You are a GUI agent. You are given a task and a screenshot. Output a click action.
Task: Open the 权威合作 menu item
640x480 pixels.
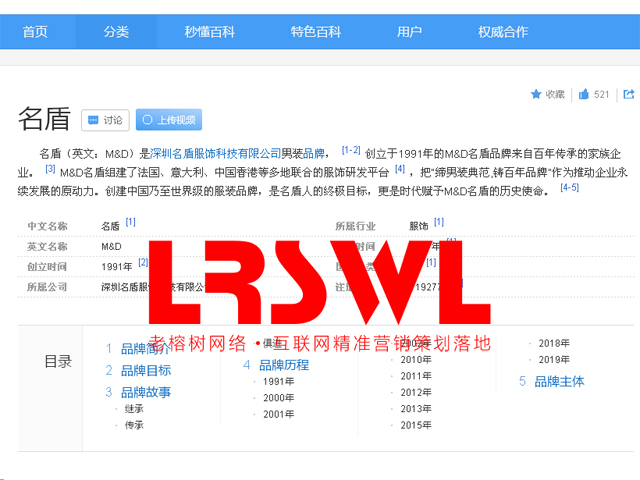coord(503,32)
